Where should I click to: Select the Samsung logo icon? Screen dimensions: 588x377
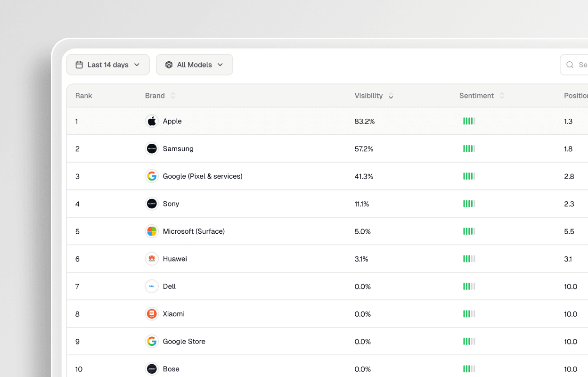click(152, 148)
